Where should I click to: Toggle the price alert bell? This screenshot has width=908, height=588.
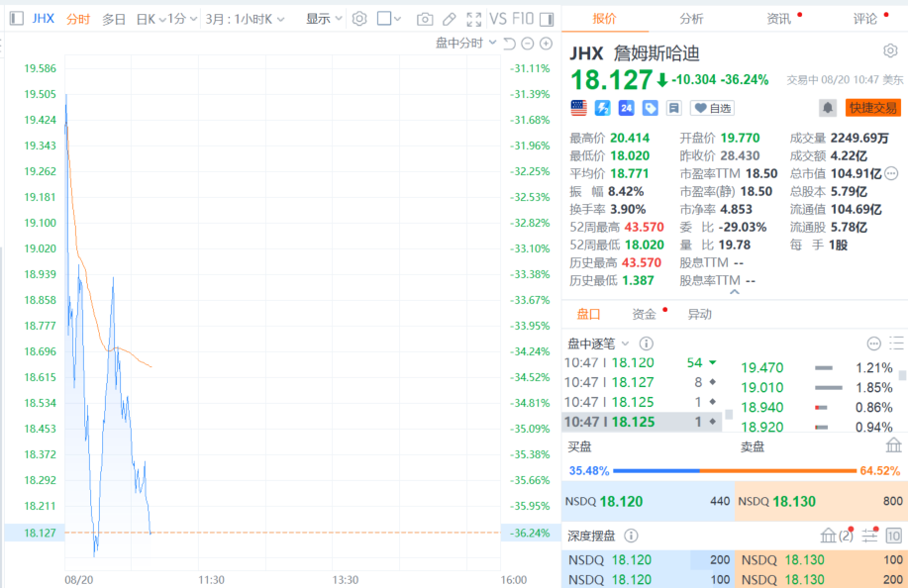click(x=828, y=108)
